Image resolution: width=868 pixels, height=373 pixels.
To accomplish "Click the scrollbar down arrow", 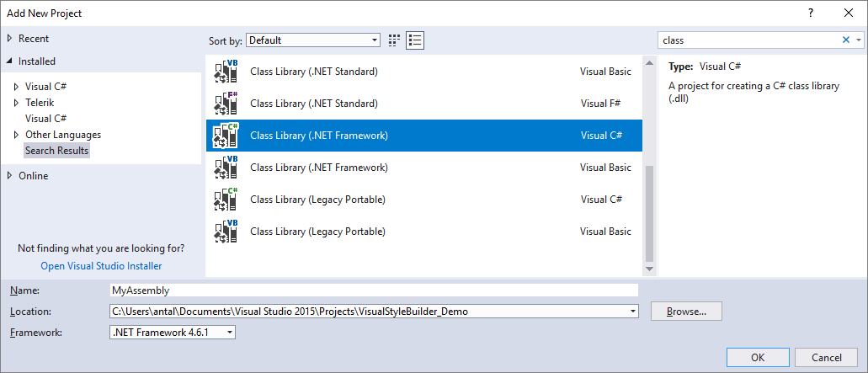I will click(x=649, y=269).
